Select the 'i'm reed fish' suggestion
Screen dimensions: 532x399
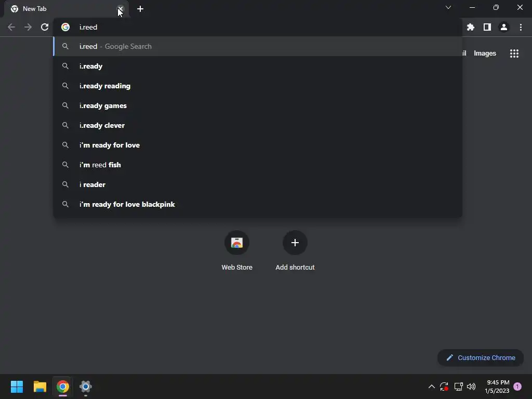point(258,165)
